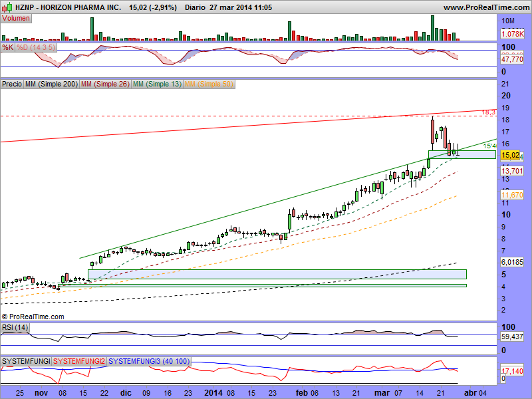532x399 pixels.
Task: Select the wide blue support zone rectangle near 5
Action: pos(277,275)
